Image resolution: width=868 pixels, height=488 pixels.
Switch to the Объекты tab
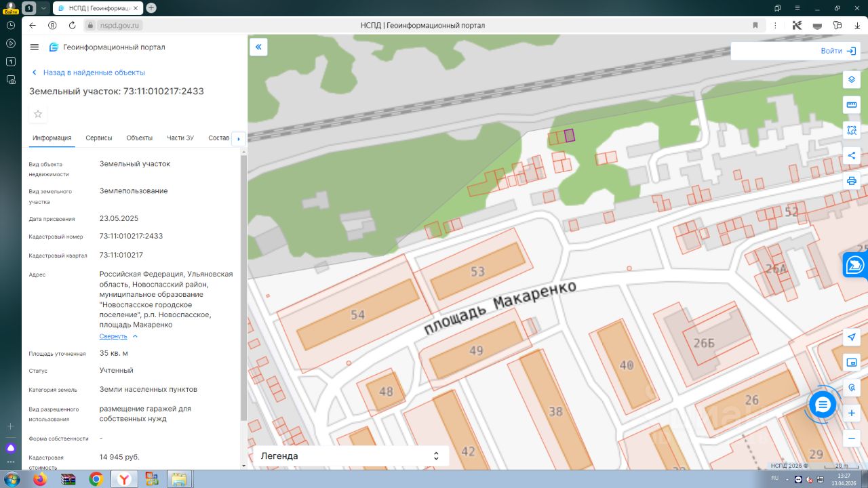pos(140,138)
